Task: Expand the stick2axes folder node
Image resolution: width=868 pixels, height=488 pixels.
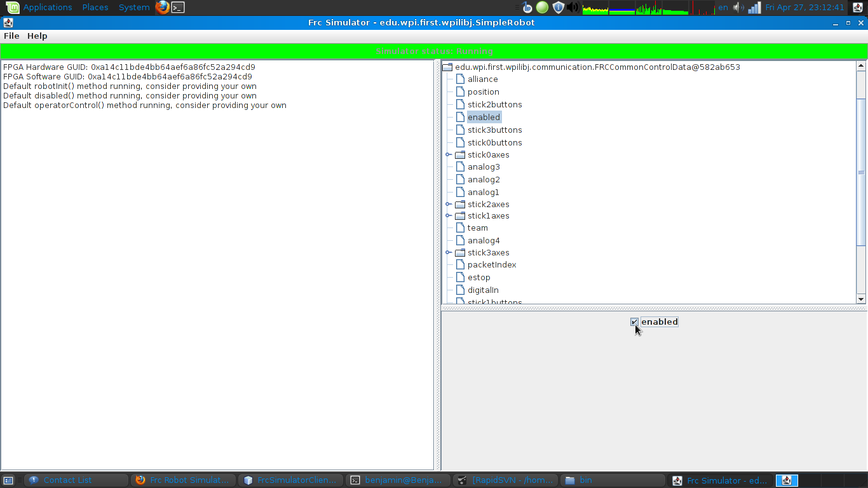Action: point(448,204)
